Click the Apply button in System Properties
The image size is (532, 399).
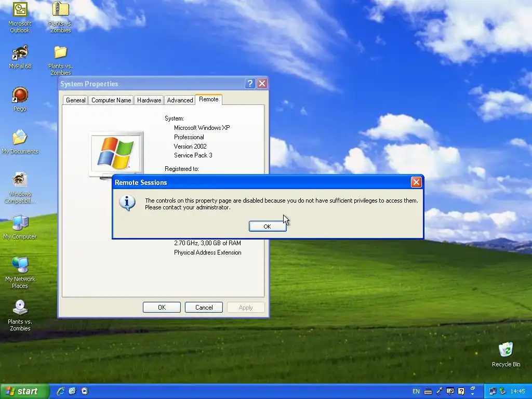[246, 308]
